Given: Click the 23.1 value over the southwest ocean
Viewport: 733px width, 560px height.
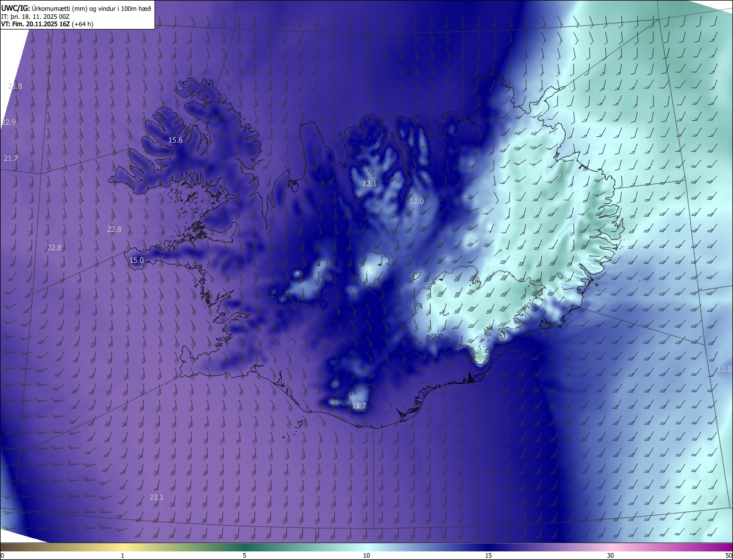Looking at the screenshot, I should pos(156,498).
